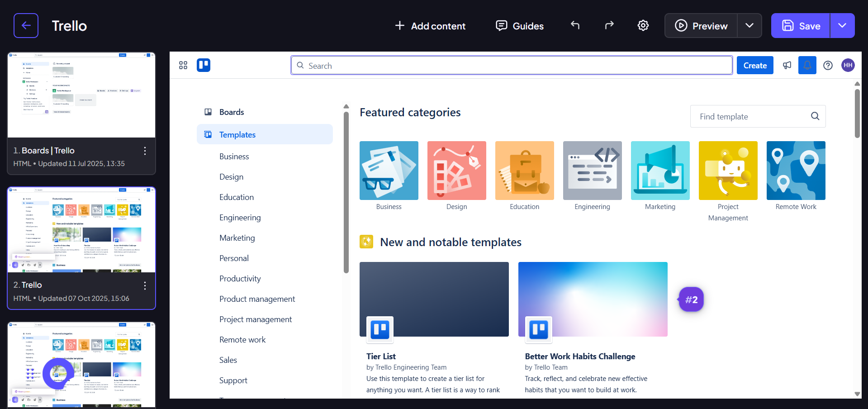The width and height of the screenshot is (868, 409).
Task: Select the Support sidebar category
Action: click(x=233, y=380)
